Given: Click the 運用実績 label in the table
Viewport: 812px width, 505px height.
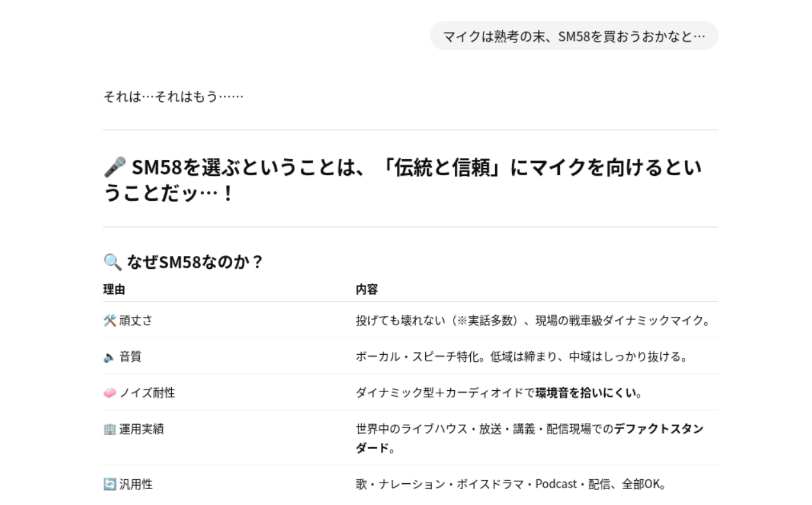Looking at the screenshot, I should [x=141, y=429].
